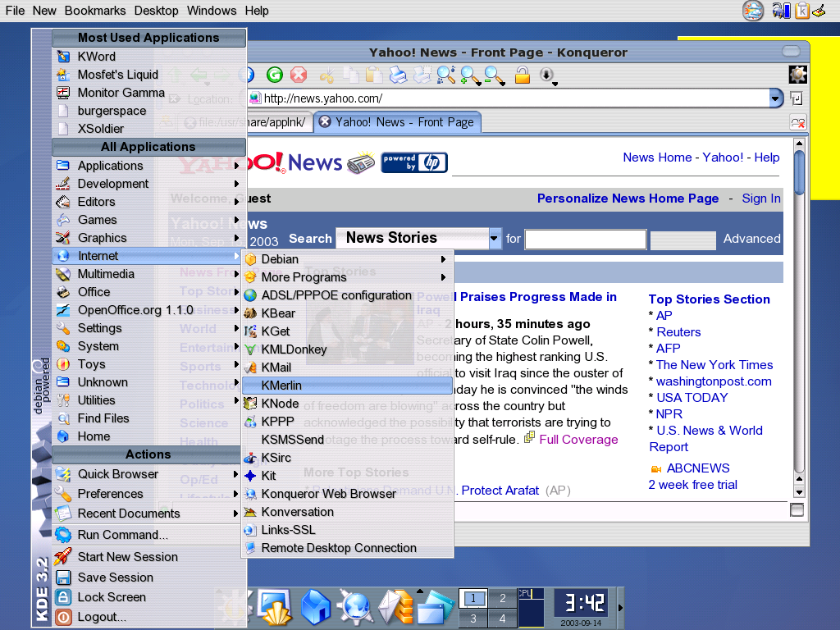
Task: Open the show-desktop panel icon
Action: coord(275,607)
